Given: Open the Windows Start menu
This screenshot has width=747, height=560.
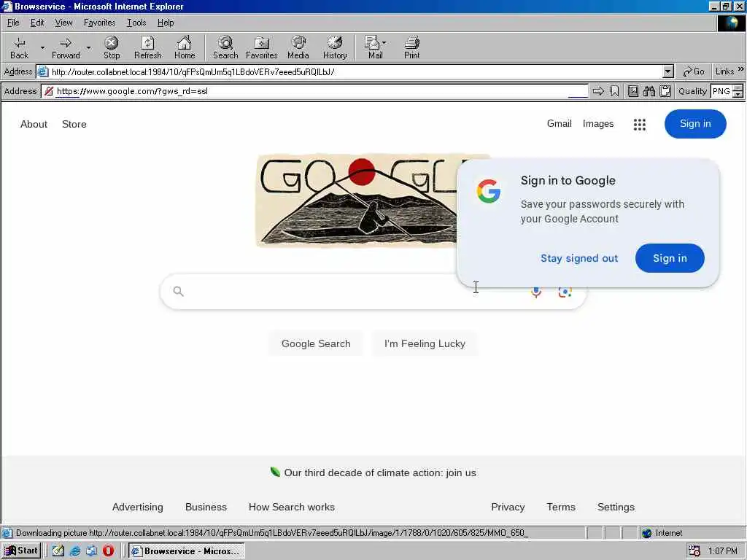Looking at the screenshot, I should click(x=21, y=551).
